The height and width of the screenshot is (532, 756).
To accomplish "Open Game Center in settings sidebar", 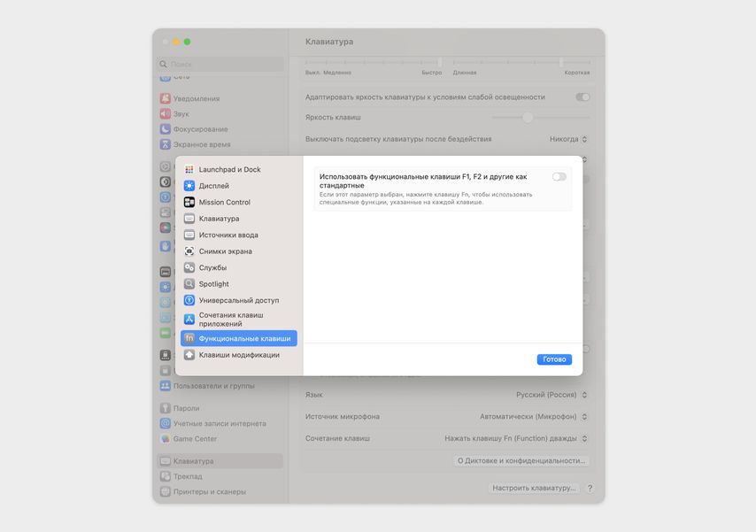I will point(195,438).
